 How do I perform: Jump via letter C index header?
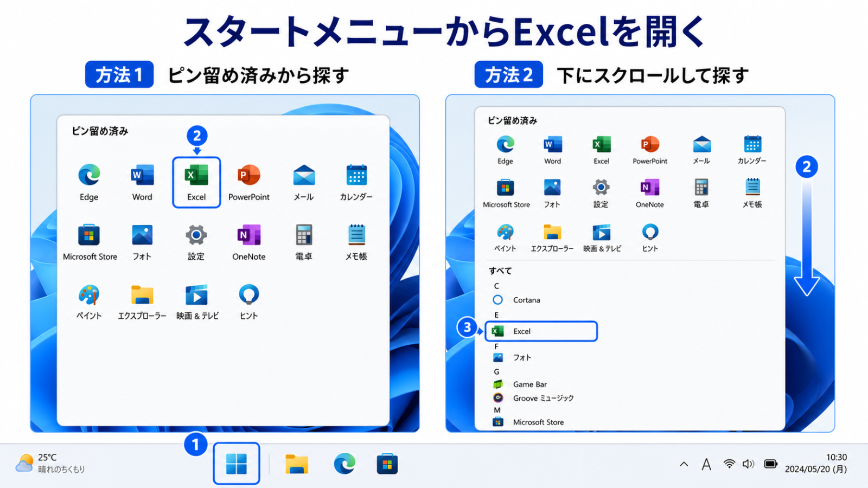click(x=496, y=286)
